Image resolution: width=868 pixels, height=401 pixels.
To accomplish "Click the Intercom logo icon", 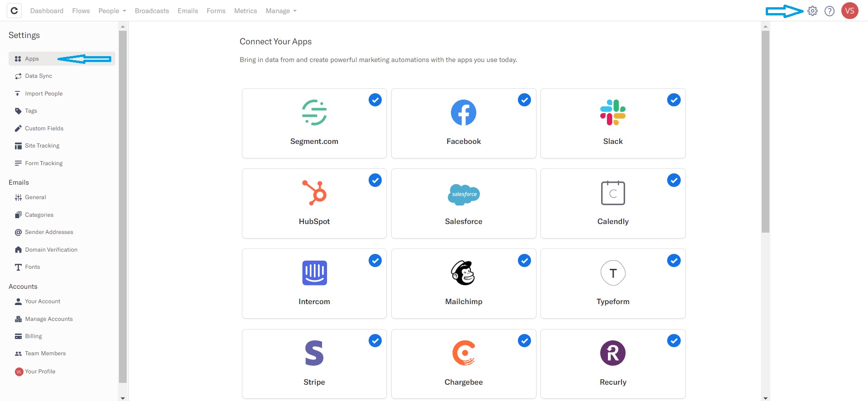I will [x=314, y=273].
